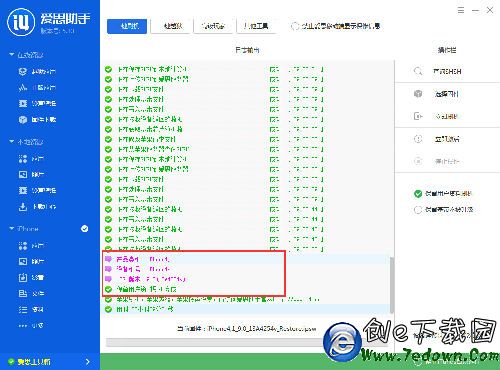Open the files item under iPhone section
The height and width of the screenshot is (370, 500).
coord(31,293)
